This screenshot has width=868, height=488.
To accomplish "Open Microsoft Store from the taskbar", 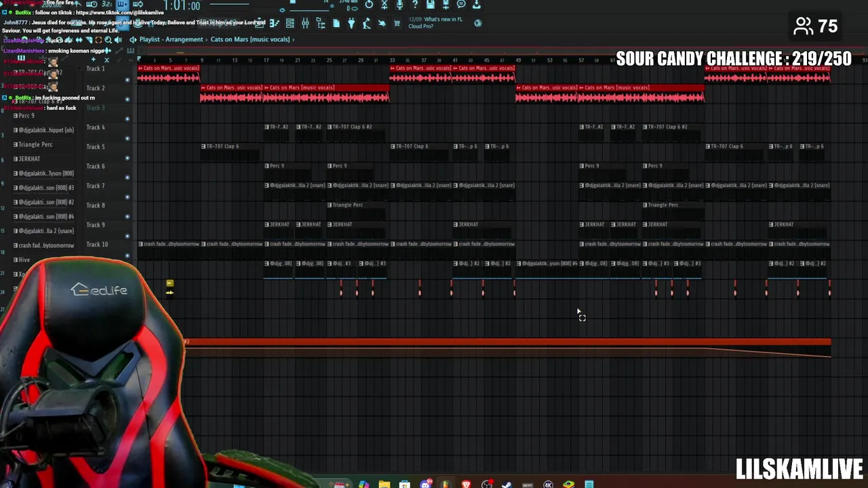I will tap(405, 484).
